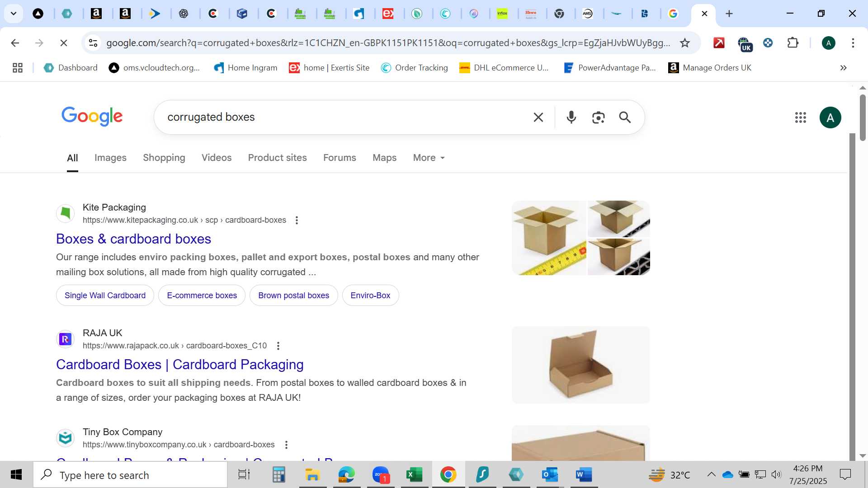The height and width of the screenshot is (488, 868).
Task: View site information icon in address bar
Action: click(93, 43)
